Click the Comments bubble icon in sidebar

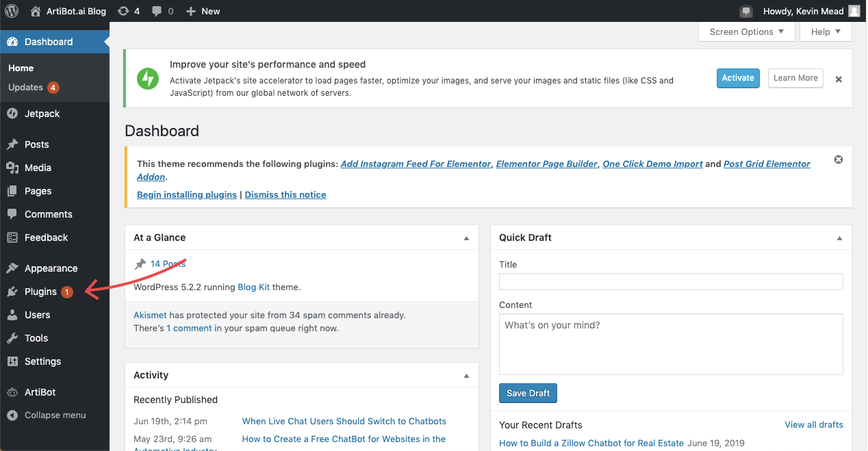tap(12, 214)
